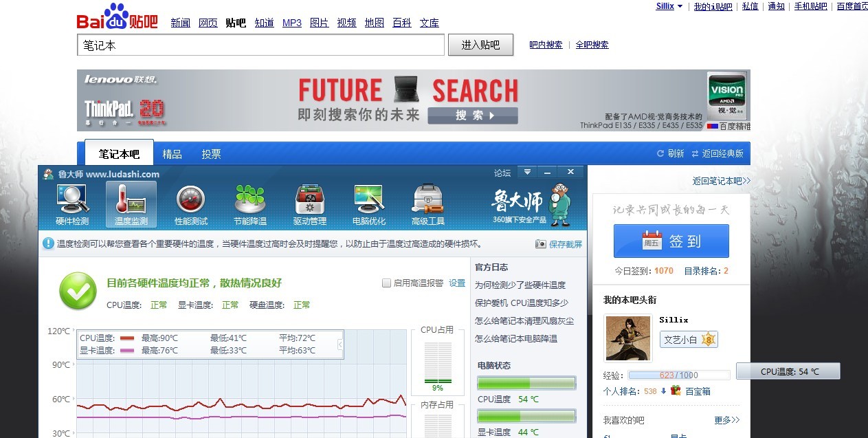
Task: Open 怎么给笔记本电脑降温 link
Action: 516,338
